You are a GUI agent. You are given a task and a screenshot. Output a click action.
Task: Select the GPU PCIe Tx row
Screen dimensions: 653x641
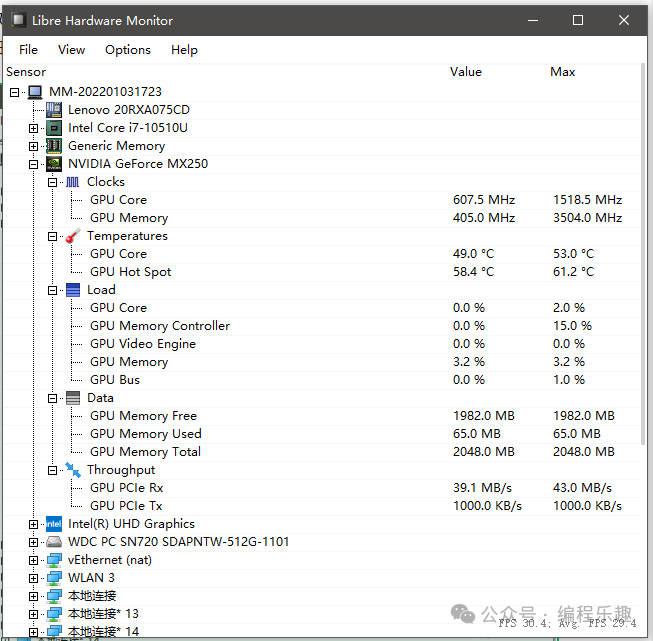click(x=321, y=506)
